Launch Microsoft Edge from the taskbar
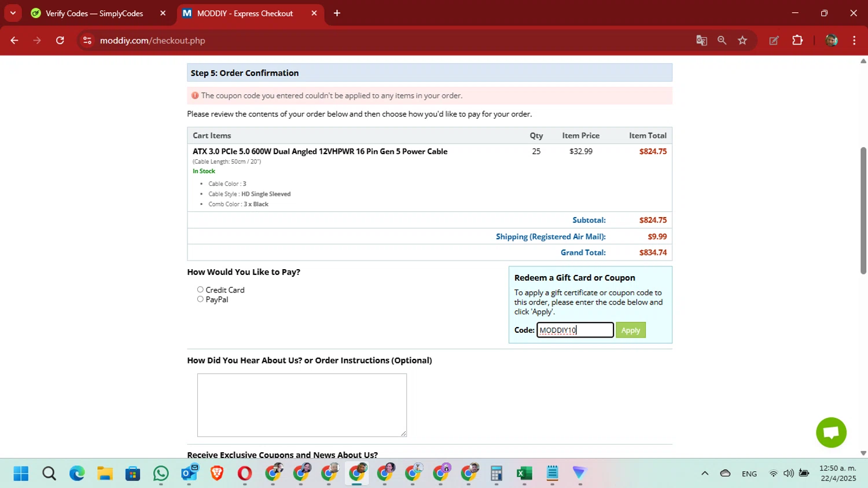868x488 pixels. coord(77,474)
